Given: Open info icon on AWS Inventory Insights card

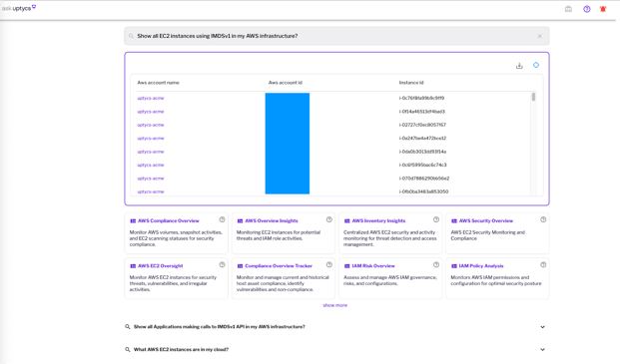Looking at the screenshot, I should 436,220.
